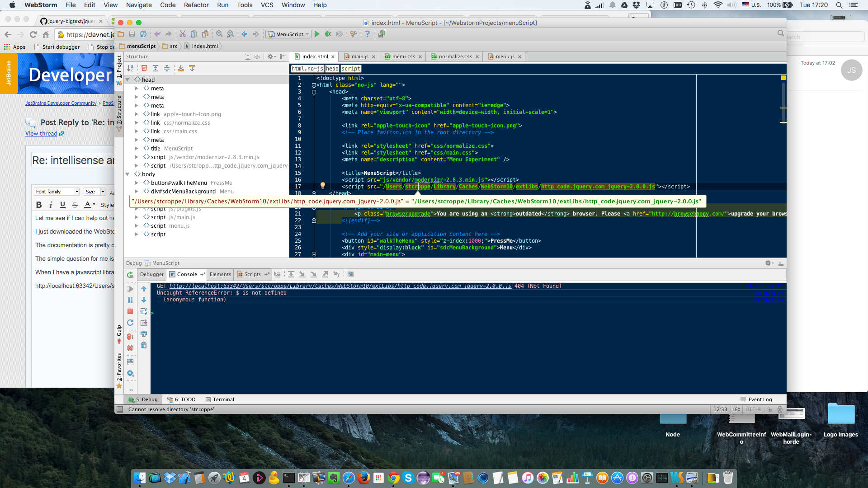Switch to the normalize.css editor tab
The height and width of the screenshot is (488, 868).
point(455,56)
